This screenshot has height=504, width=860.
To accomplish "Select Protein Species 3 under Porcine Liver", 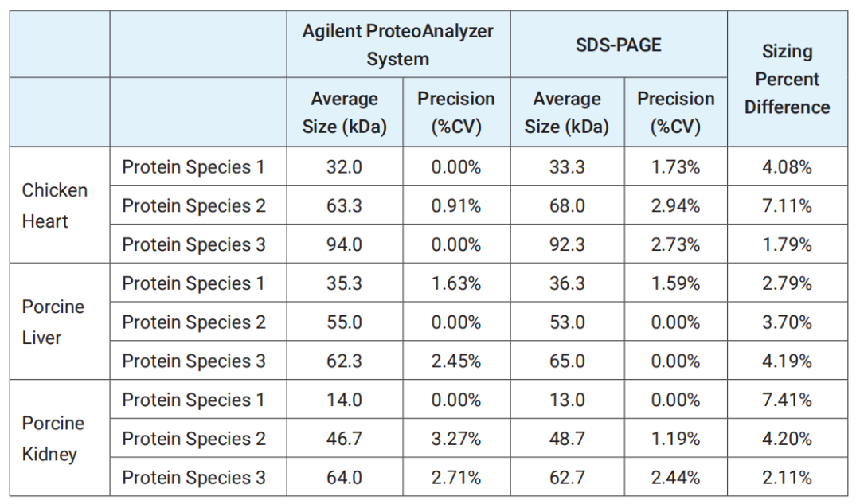I will [x=193, y=361].
